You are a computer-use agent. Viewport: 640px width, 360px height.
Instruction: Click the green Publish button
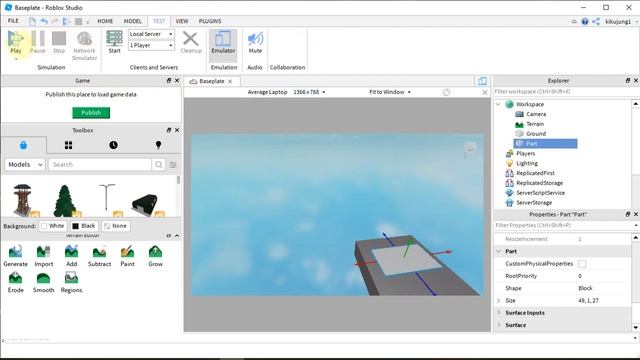pos(91,113)
